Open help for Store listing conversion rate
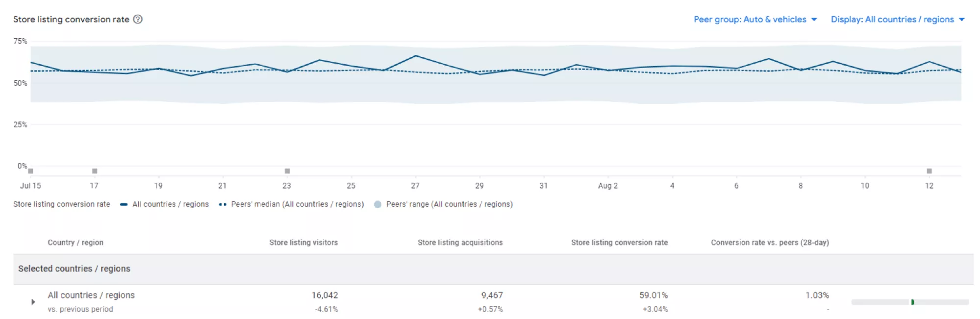Image resolution: width=980 pixels, height=319 pixels. 138,19
